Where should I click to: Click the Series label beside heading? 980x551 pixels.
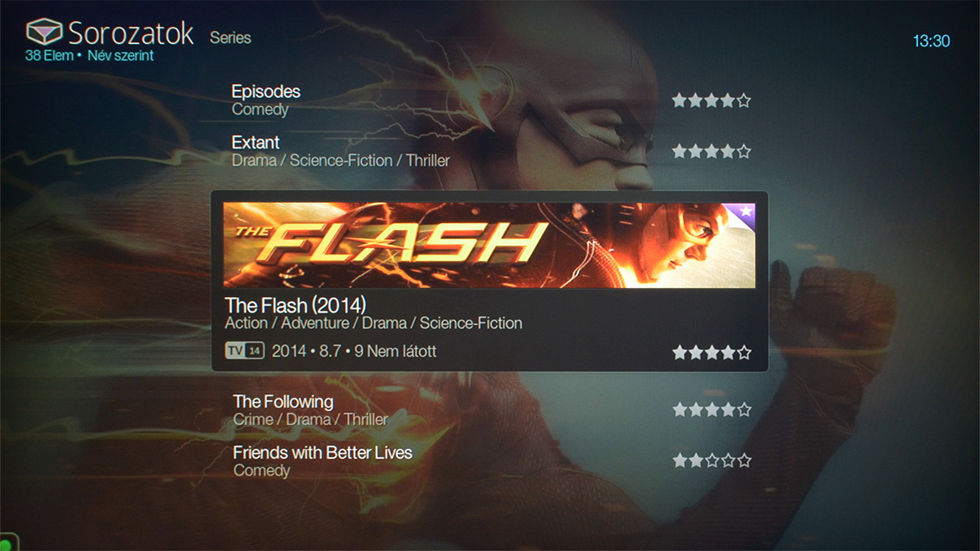(230, 38)
